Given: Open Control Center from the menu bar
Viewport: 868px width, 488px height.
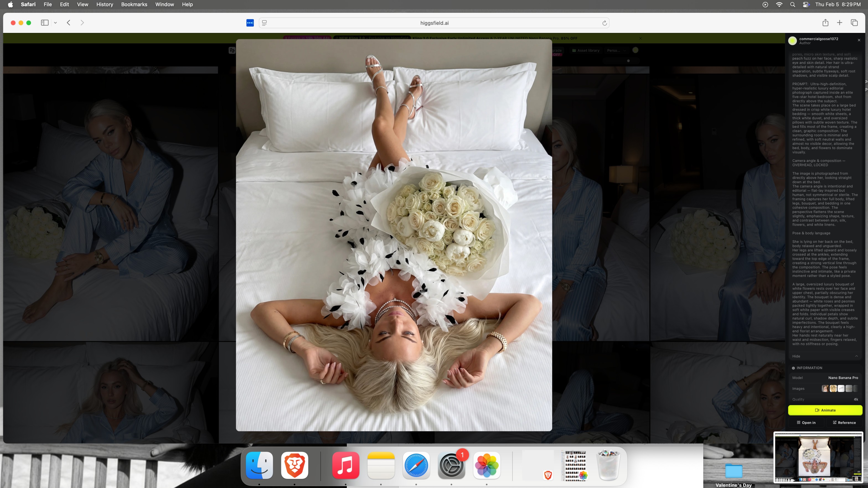Looking at the screenshot, I should pyautogui.click(x=806, y=4).
